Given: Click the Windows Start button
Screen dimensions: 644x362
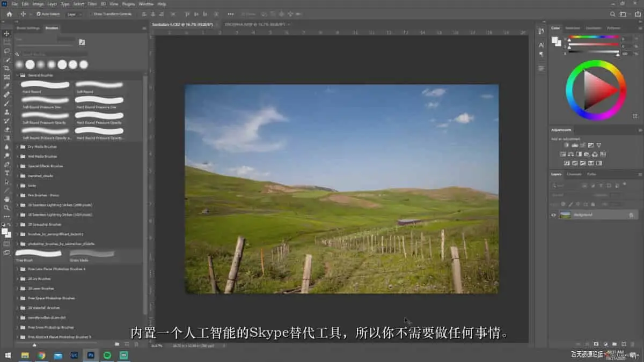Looking at the screenshot, I should coord(8,355).
